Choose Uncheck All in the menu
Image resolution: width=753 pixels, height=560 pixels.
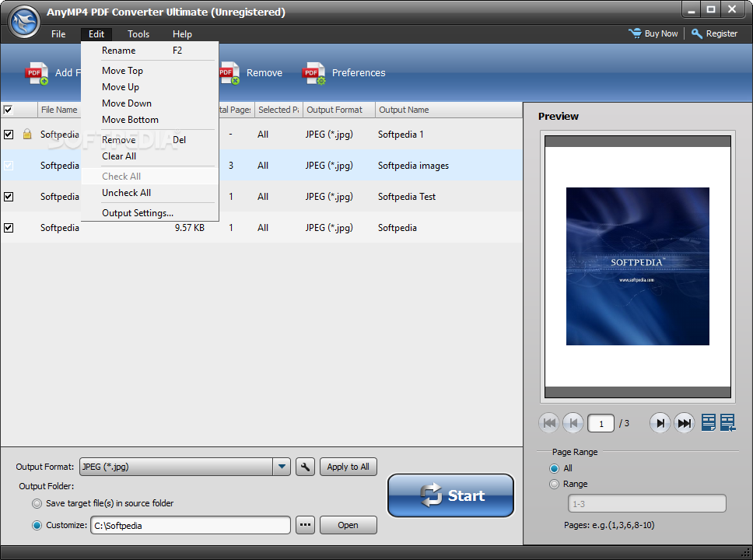tap(150, 193)
